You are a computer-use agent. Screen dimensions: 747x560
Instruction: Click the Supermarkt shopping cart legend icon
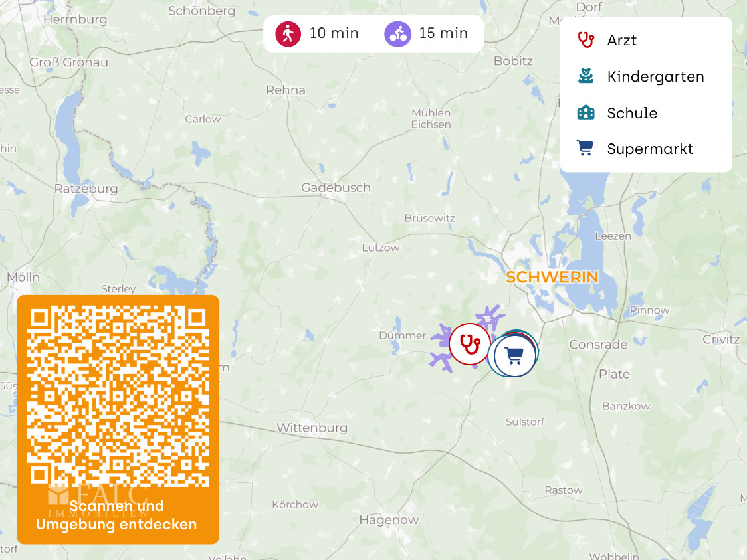click(x=586, y=149)
